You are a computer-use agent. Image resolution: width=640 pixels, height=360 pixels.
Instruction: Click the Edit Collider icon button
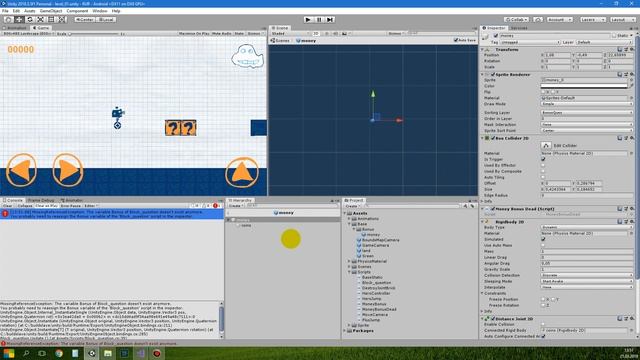point(546,145)
